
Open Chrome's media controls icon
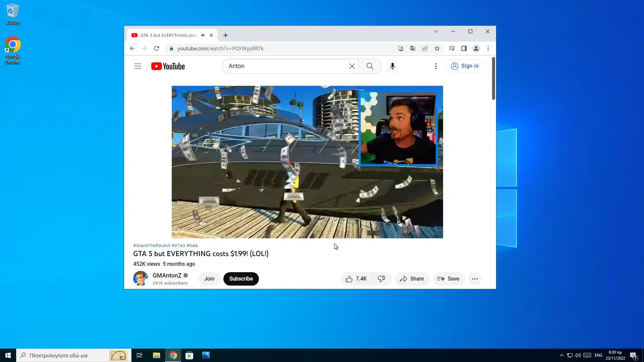(451, 48)
